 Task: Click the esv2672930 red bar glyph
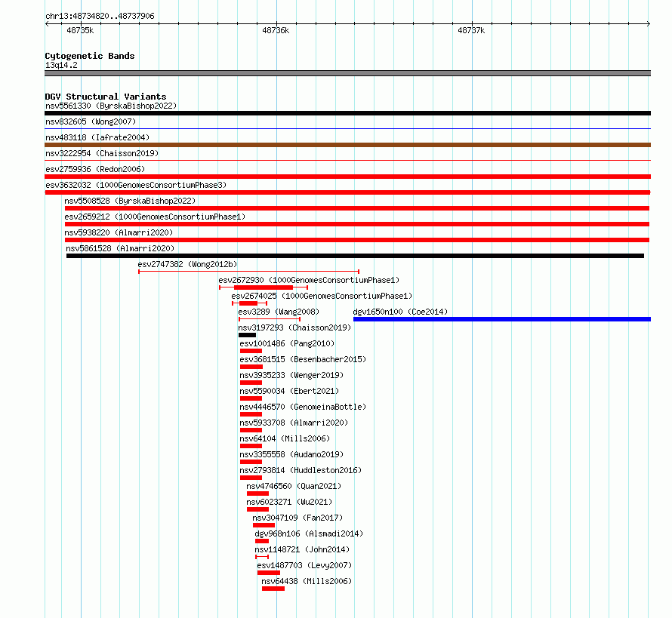pyautogui.click(x=264, y=287)
